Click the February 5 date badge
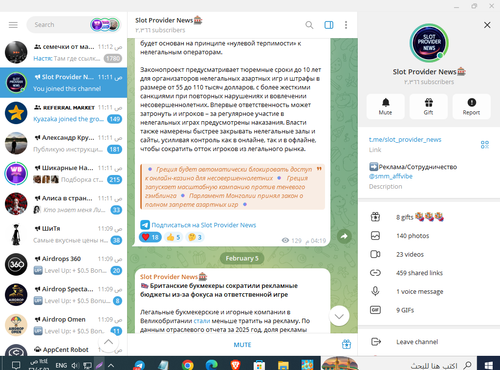 coord(242,258)
